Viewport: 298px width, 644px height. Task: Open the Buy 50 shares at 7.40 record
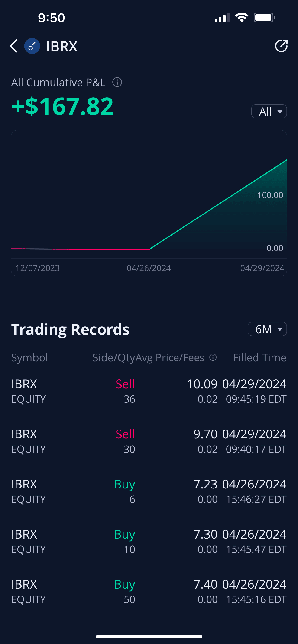point(149,591)
